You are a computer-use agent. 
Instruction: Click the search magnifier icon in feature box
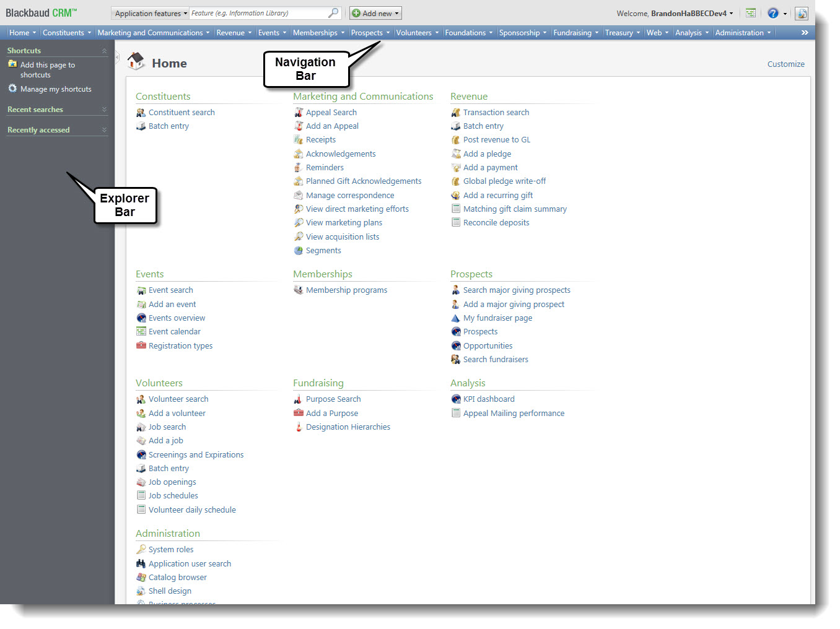pos(333,13)
